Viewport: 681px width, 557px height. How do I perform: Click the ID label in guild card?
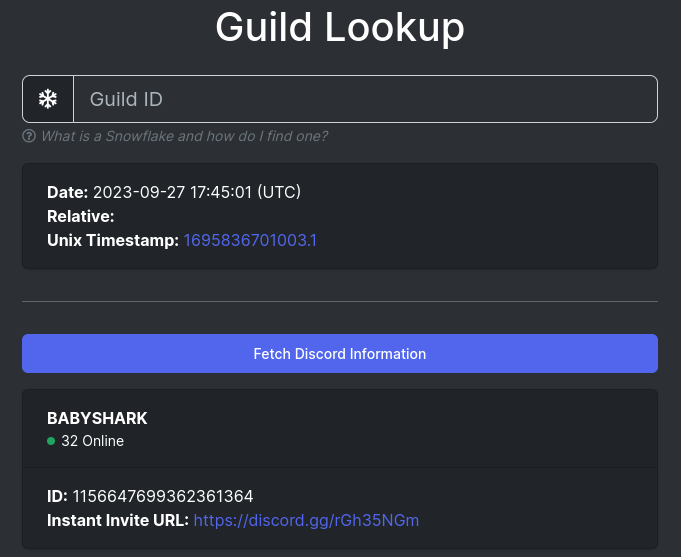pyautogui.click(x=57, y=496)
